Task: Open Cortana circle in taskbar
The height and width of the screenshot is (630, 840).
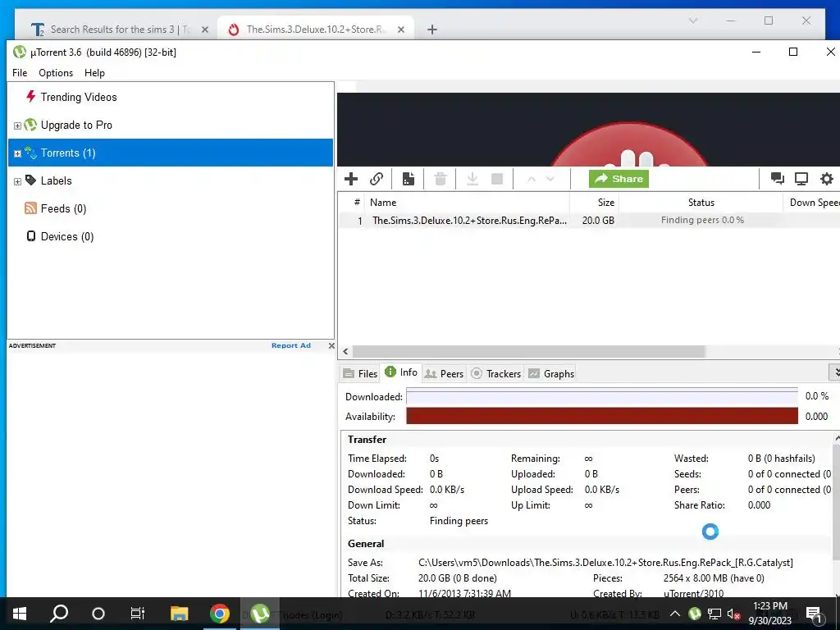Action: tap(98, 614)
